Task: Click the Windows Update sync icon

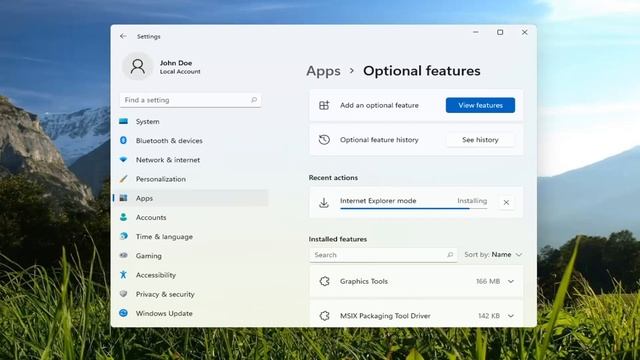Action: 123,313
